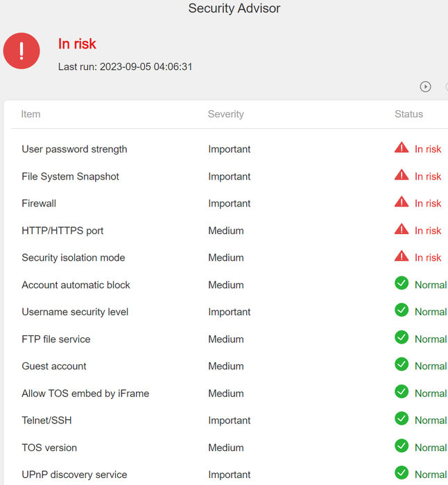Viewport: 448px width, 485px height.
Task: Click the Firewall warning triangle icon
Action: click(402, 202)
